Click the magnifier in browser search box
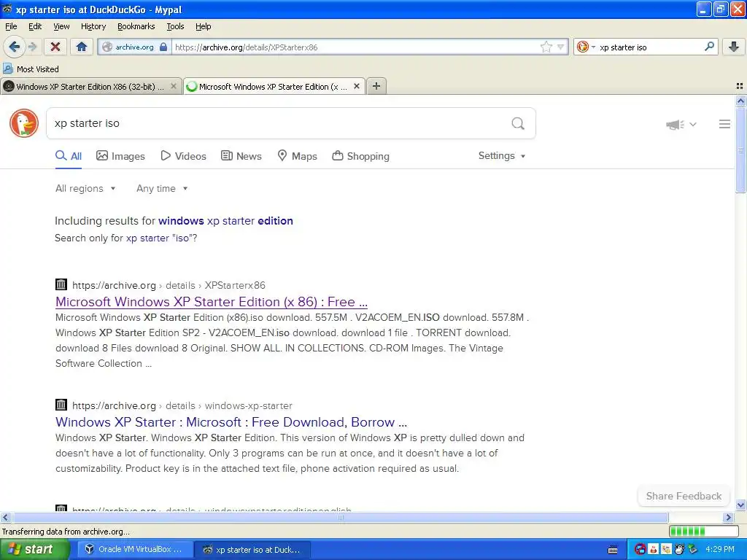Screen dimensions: 747x560 709,46
